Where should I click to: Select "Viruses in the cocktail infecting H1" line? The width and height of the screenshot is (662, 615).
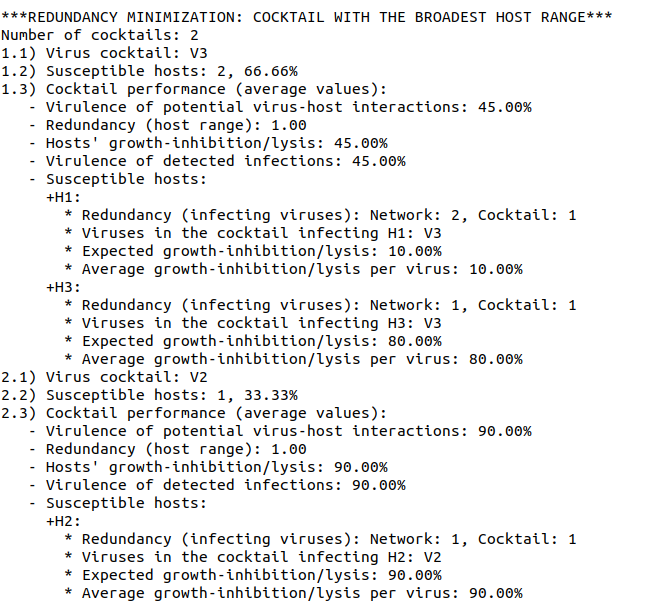coord(261,233)
